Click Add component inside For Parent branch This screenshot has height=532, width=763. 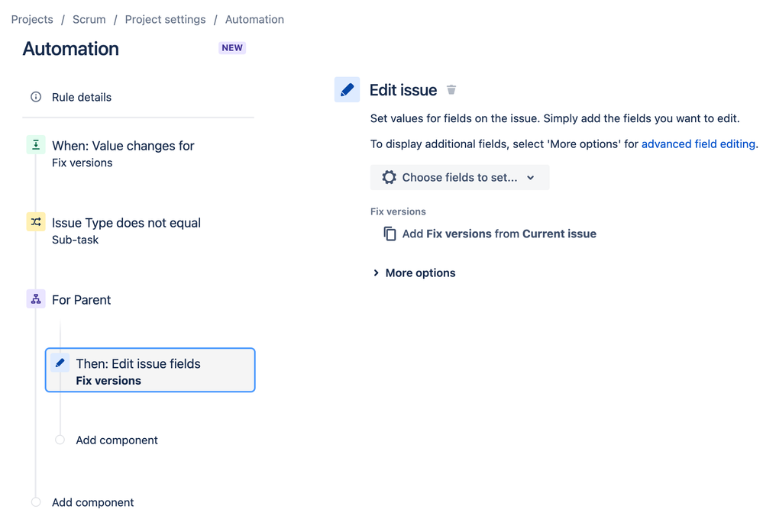tap(117, 440)
